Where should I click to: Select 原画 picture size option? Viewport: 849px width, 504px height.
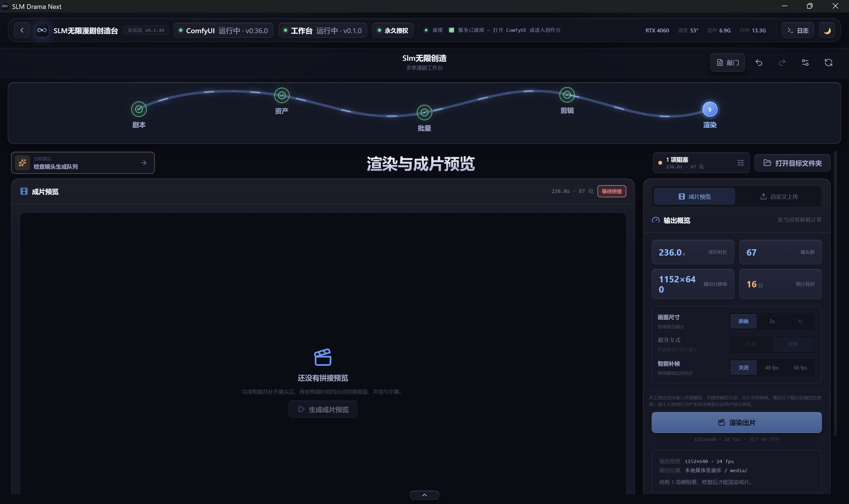[743, 321]
